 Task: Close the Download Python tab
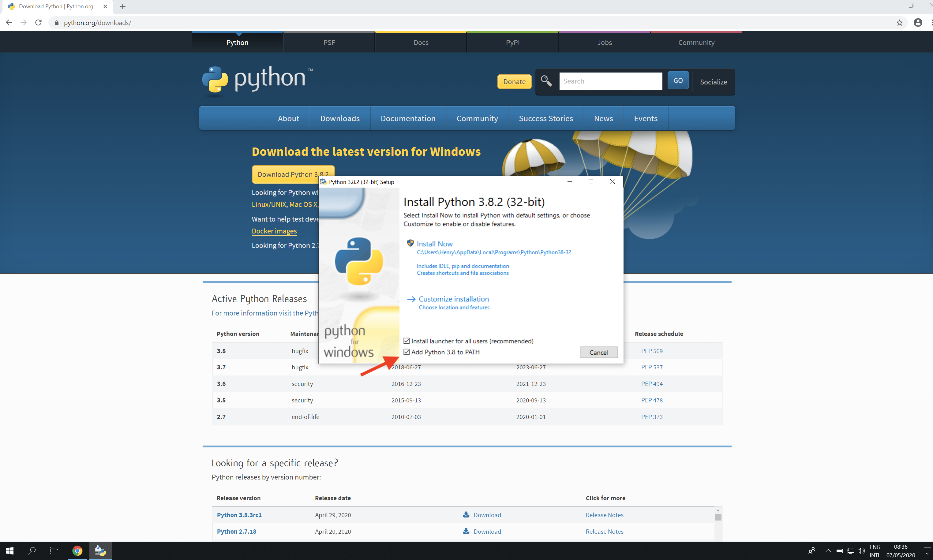[x=105, y=6]
